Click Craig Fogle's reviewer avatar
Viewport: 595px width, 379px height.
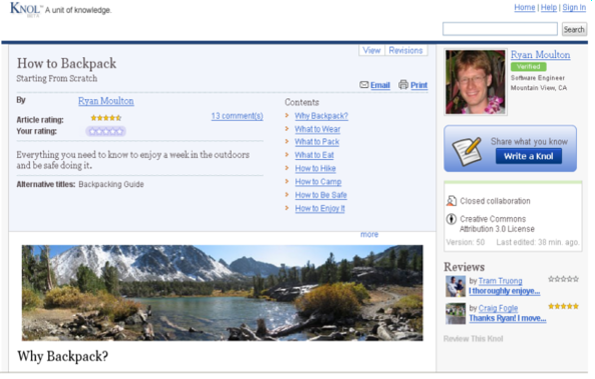coord(455,313)
